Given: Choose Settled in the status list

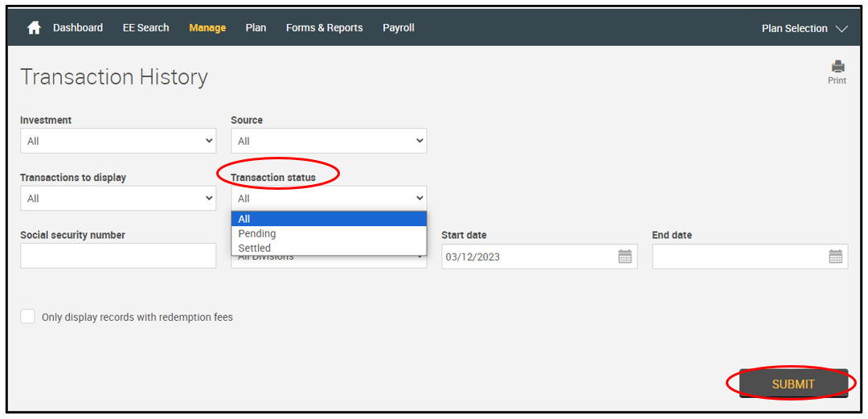Looking at the screenshot, I should 255,248.
